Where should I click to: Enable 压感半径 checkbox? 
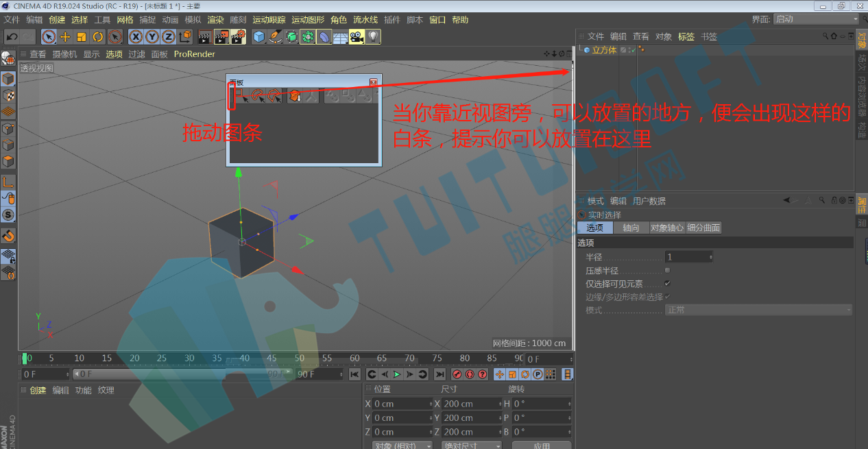click(x=668, y=270)
